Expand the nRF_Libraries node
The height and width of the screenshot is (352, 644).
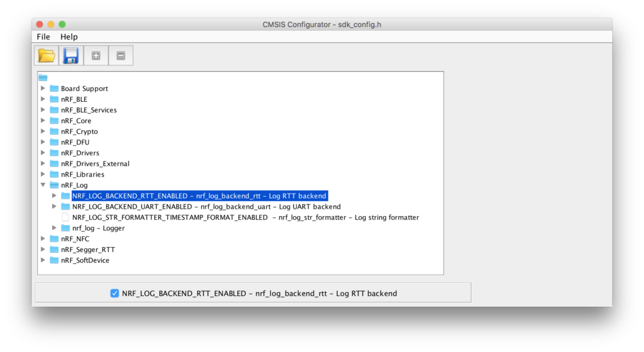pyautogui.click(x=43, y=174)
